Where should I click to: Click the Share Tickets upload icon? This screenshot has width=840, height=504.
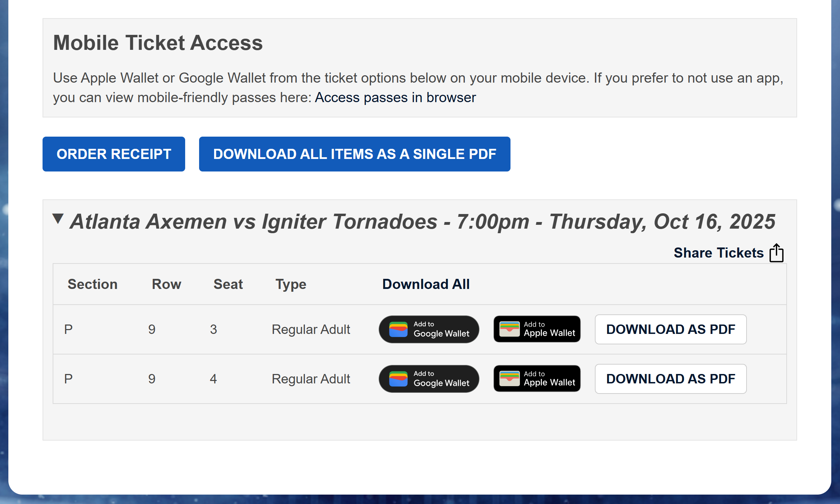coord(776,253)
